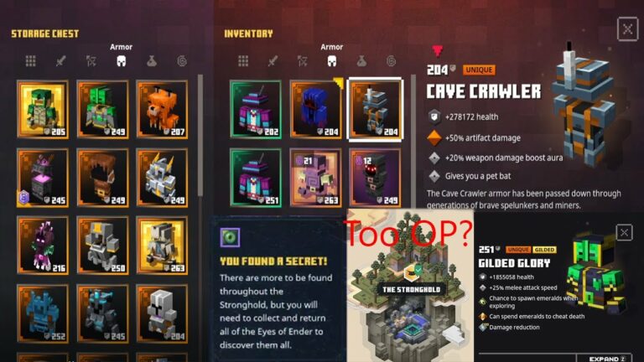Click the Storage Chest scrollbar
Image resolution: width=644 pixels, height=362 pixels.
[x=200, y=136]
